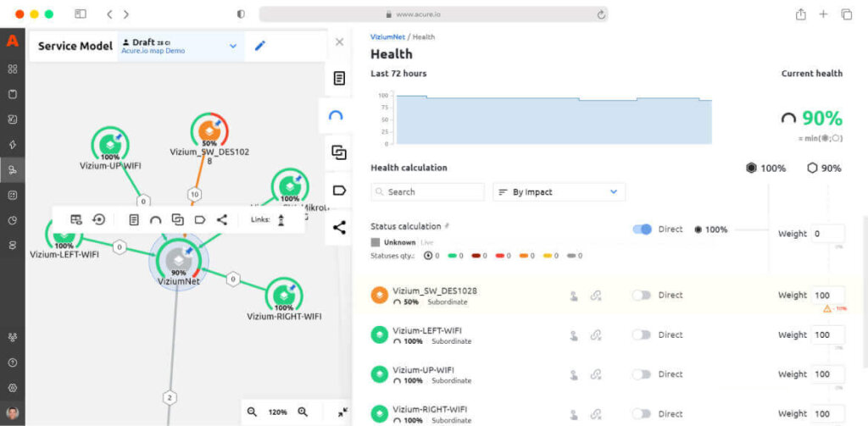Toggle Direct switch for Vizium-UP-WIFI
This screenshot has width=868, height=426.
click(642, 374)
